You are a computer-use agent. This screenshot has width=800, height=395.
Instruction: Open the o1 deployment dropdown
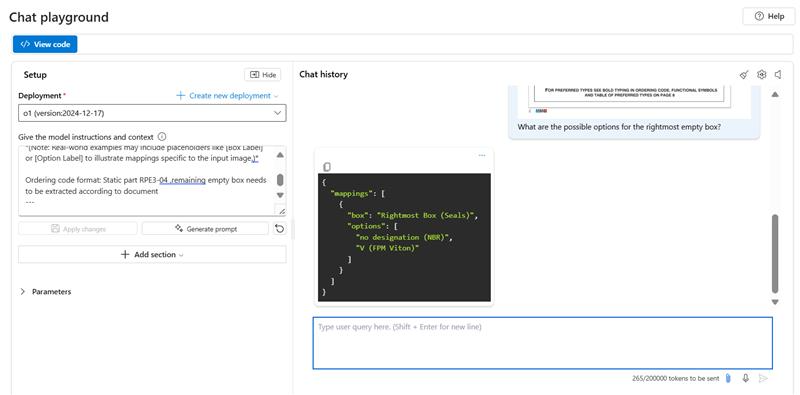coord(152,113)
